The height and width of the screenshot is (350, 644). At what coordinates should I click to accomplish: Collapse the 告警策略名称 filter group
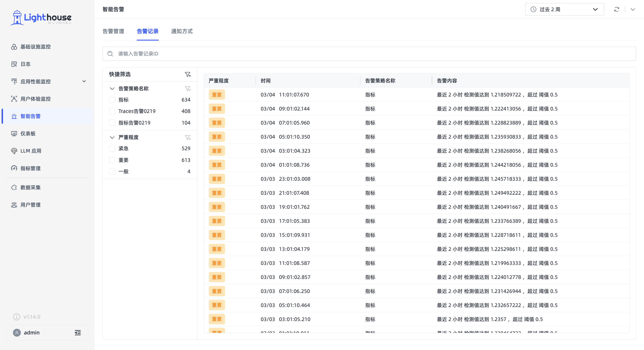112,89
